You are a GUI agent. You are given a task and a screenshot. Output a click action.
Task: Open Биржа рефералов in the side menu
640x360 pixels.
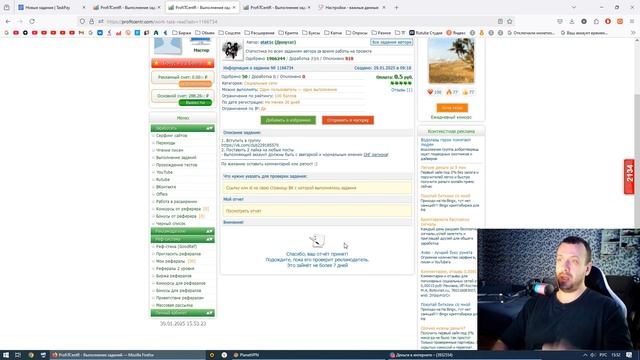(x=173, y=276)
